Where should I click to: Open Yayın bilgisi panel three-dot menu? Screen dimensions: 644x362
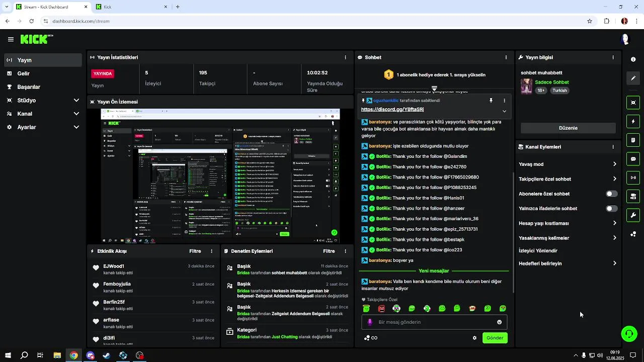pos(613,57)
